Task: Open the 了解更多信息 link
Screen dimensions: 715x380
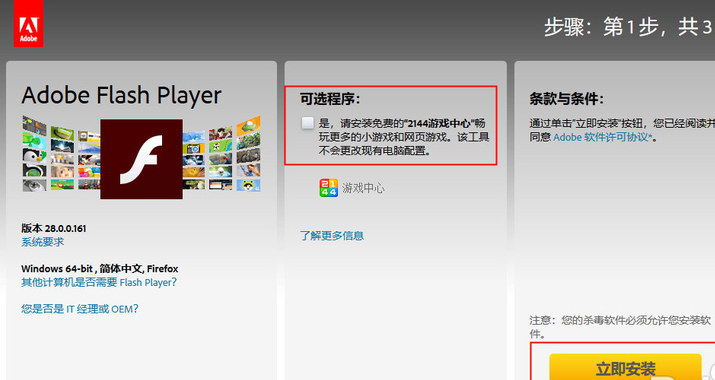Action: point(332,235)
